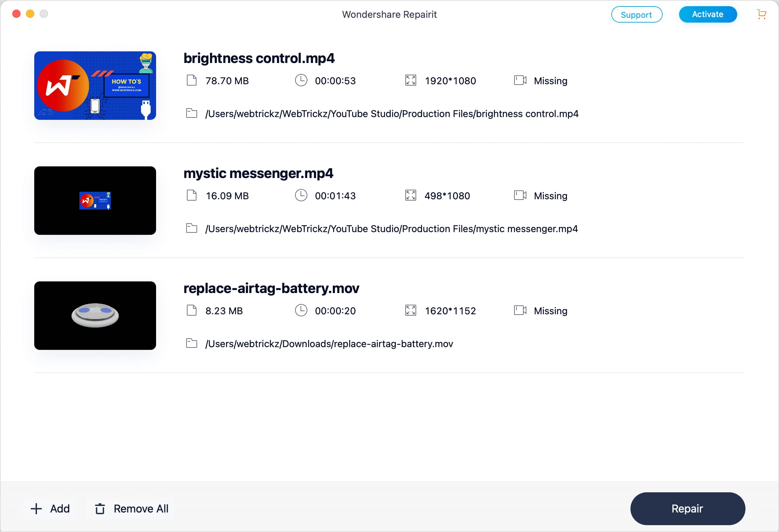This screenshot has width=779, height=532.
Task: Click the file size icon next to 78.70 MB
Action: 192,80
